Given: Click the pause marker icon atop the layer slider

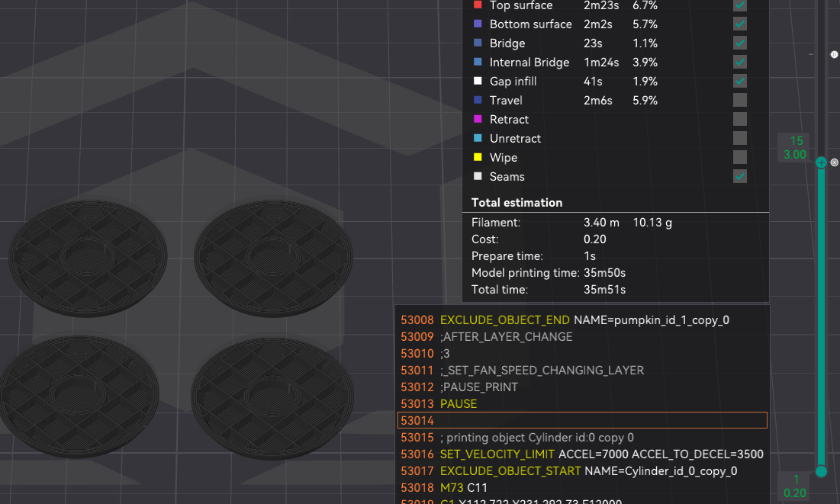Looking at the screenshot, I should coord(833,54).
